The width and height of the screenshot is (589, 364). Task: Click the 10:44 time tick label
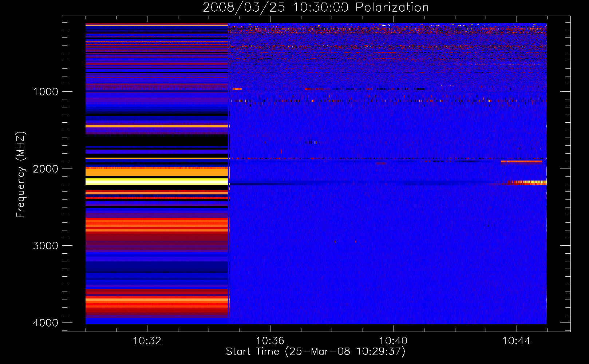[517, 341]
